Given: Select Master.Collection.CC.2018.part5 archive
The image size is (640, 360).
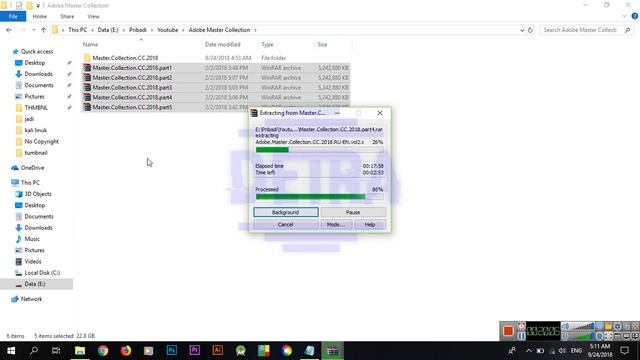Looking at the screenshot, I should click(x=132, y=107).
